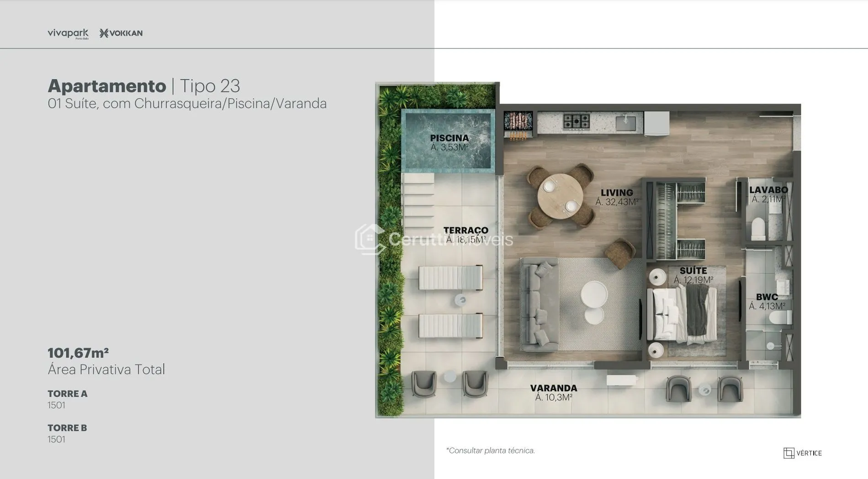
Task: Click the Cerutti Imóveis watermark house icon
Action: tap(369, 239)
